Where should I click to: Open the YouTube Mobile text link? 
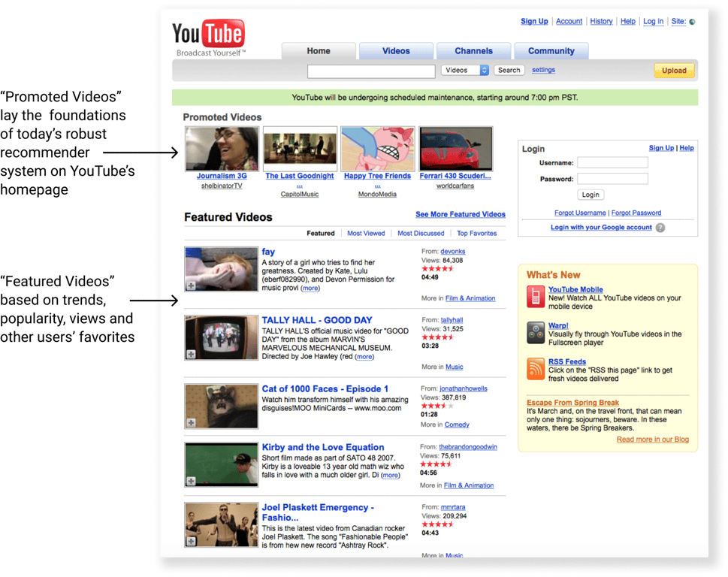click(575, 290)
